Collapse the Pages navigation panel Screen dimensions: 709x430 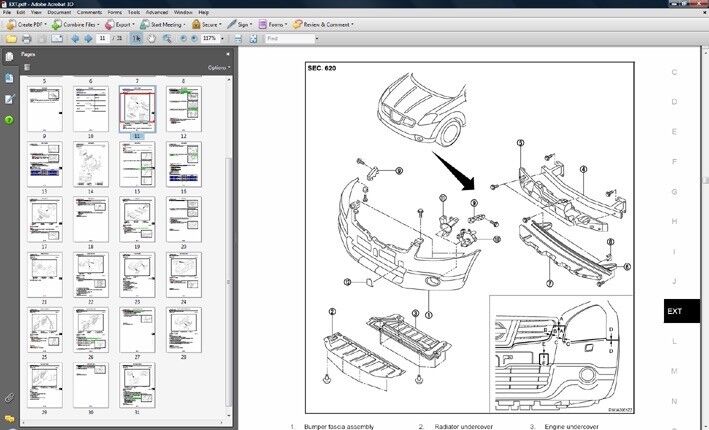[x=227, y=54]
